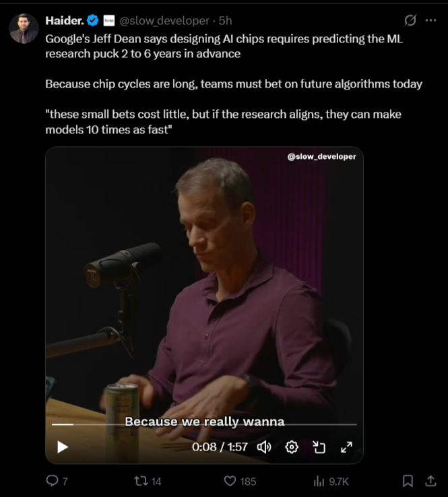Open the three-dot more options menu
Image resolution: width=448 pixels, height=497 pixels.
coord(430,20)
